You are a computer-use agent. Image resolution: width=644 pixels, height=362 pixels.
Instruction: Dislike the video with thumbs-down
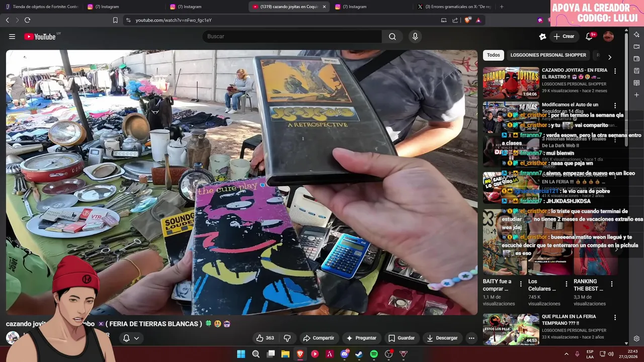[287, 338]
